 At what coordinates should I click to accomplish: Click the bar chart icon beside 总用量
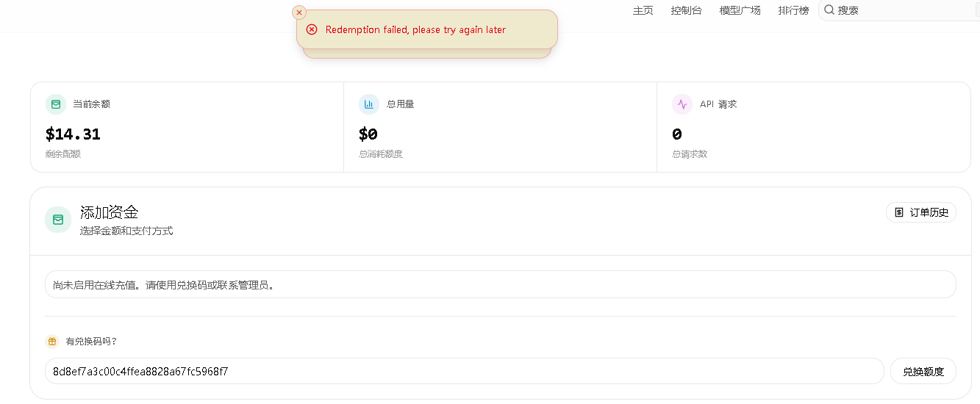(x=369, y=104)
